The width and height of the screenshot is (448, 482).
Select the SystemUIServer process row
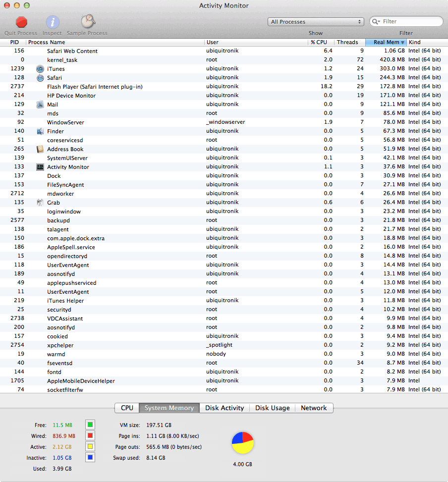[224, 158]
